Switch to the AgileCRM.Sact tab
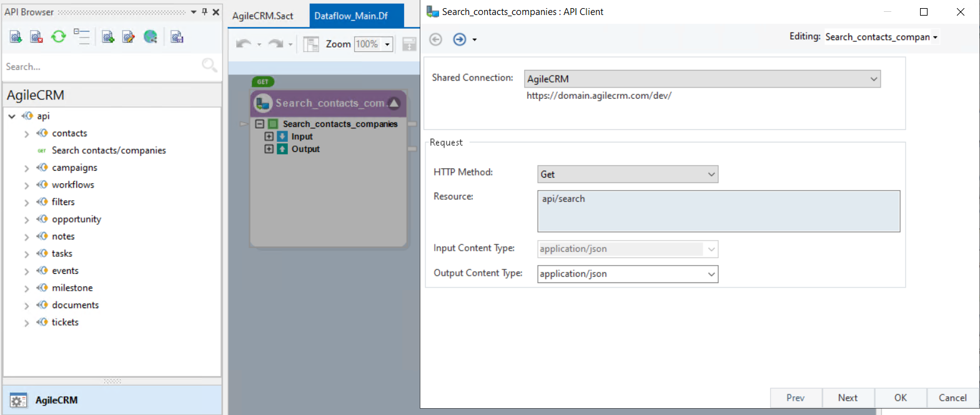 pos(262,16)
